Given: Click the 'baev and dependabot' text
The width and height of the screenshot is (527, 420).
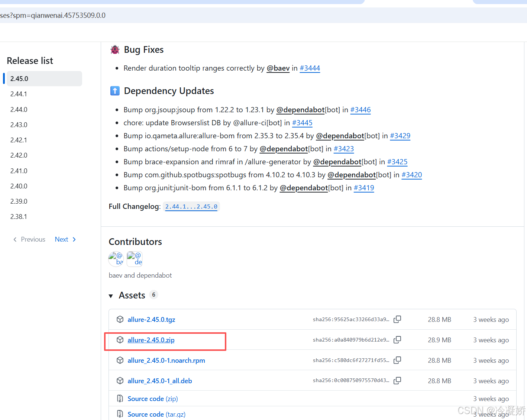Looking at the screenshot, I should 140,275.
